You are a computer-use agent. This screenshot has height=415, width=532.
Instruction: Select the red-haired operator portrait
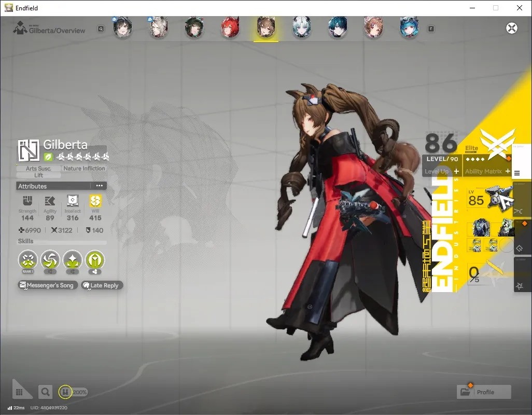230,28
